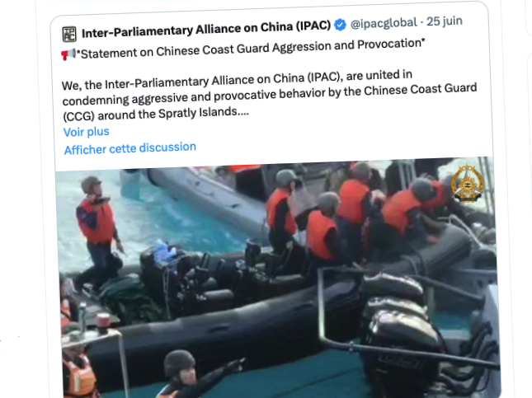Open the 25 juin timestamp
532x398 pixels.
(x=444, y=21)
